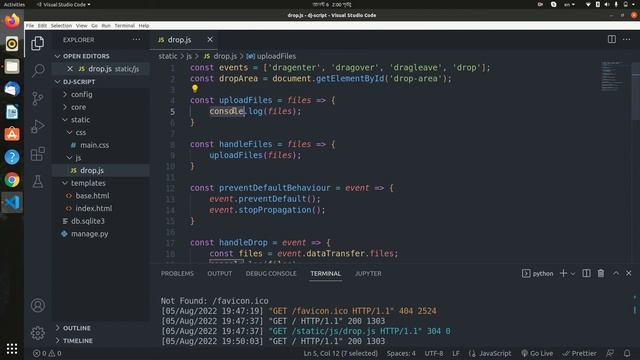Open Accounts menu in activity bar
The width and height of the screenshot is (640, 360).
tap(38, 305)
